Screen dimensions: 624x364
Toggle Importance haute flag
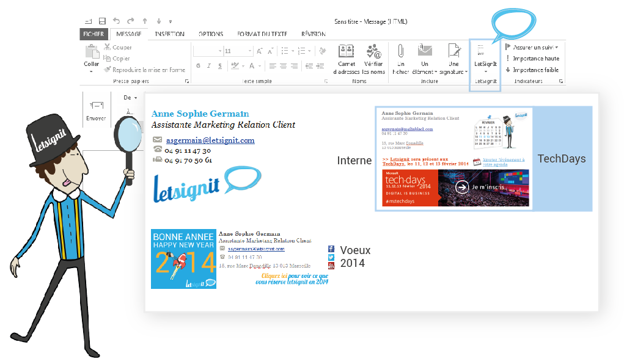(x=532, y=59)
